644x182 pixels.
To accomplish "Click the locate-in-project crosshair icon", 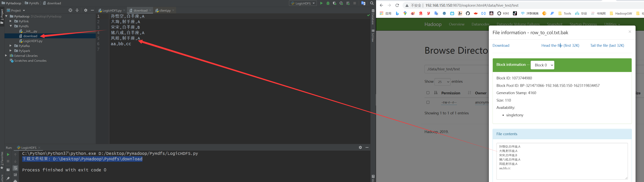I will pos(70,10).
